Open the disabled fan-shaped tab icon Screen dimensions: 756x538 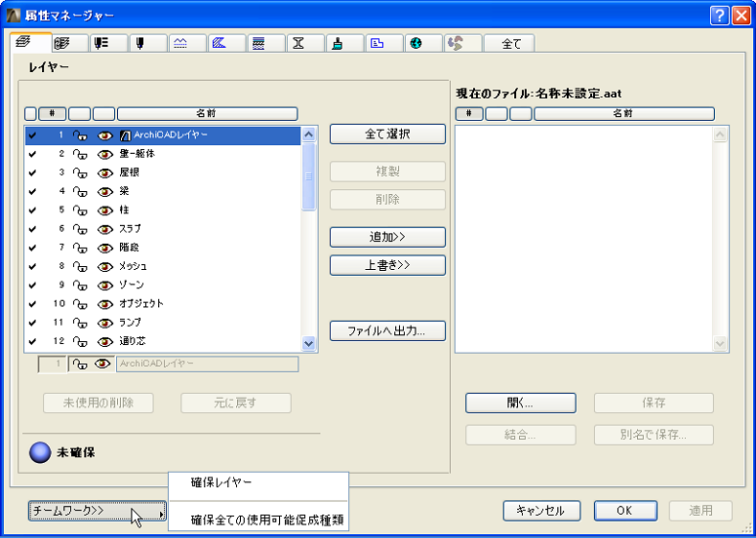pos(462,43)
